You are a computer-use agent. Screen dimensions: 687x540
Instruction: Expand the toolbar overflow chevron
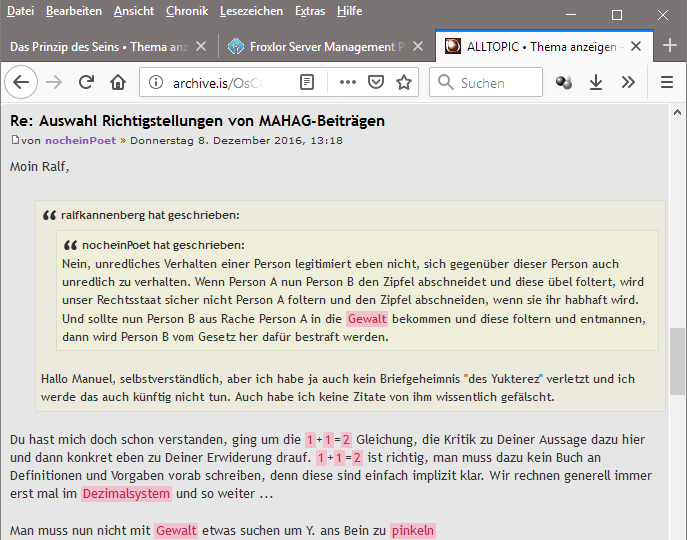click(x=628, y=83)
